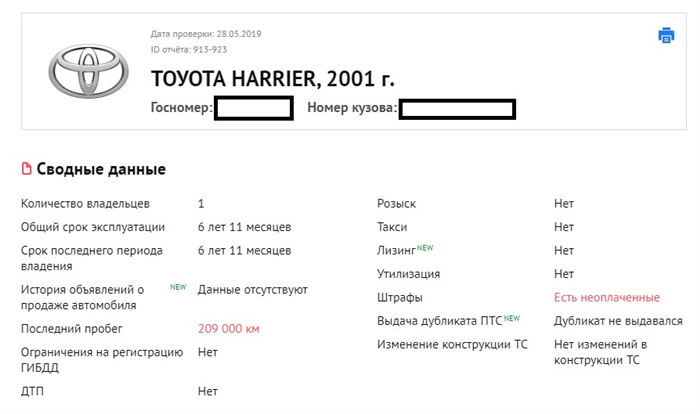The image size is (700, 414).
Task: Click the ID отчёта: 913-923 line
Action: pos(189,50)
